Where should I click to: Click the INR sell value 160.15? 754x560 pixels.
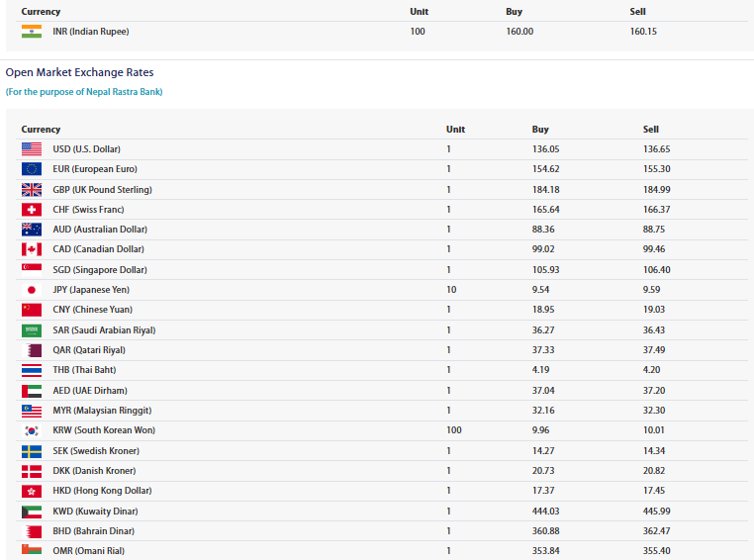tap(643, 32)
